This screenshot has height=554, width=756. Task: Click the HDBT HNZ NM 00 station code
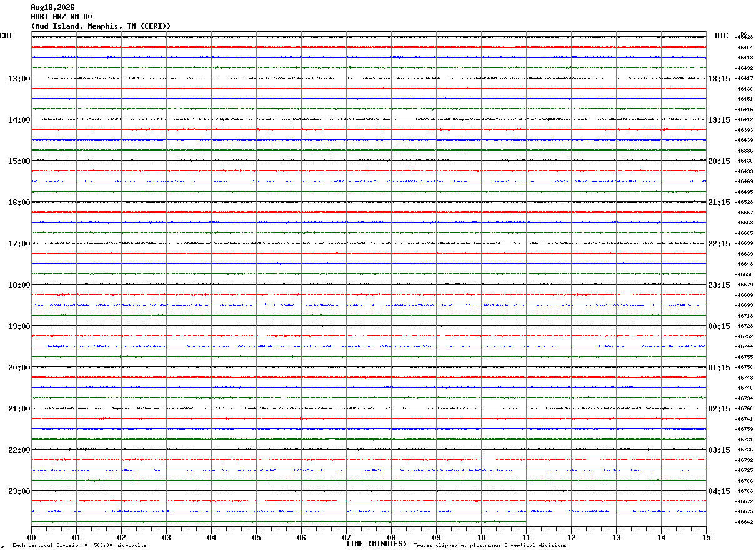coord(61,17)
